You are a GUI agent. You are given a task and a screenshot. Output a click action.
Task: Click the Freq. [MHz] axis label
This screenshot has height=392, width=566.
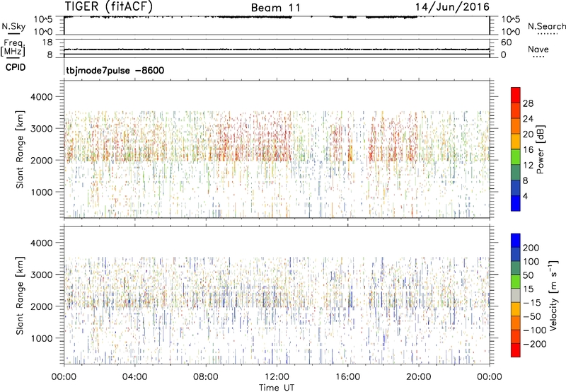(x=13, y=47)
